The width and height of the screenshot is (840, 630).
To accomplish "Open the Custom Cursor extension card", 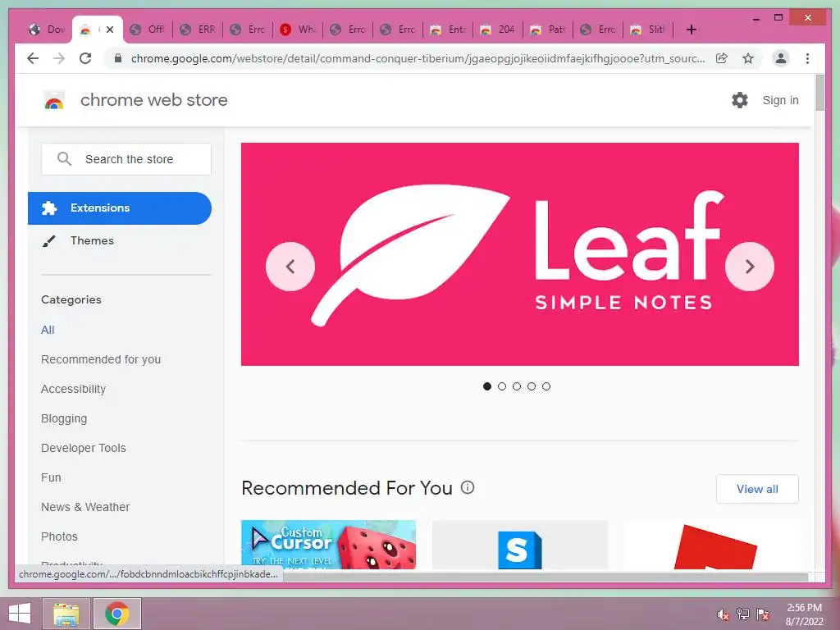I will [x=328, y=545].
